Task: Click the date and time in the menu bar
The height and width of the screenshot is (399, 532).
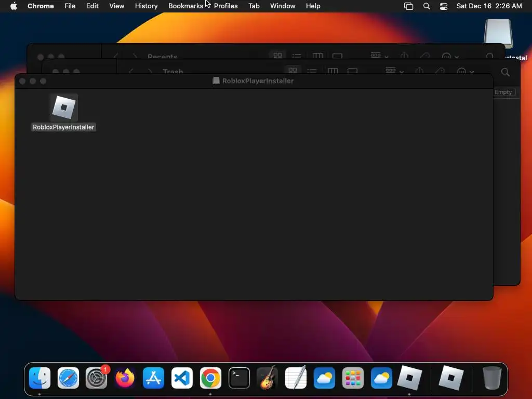Action: click(x=489, y=6)
